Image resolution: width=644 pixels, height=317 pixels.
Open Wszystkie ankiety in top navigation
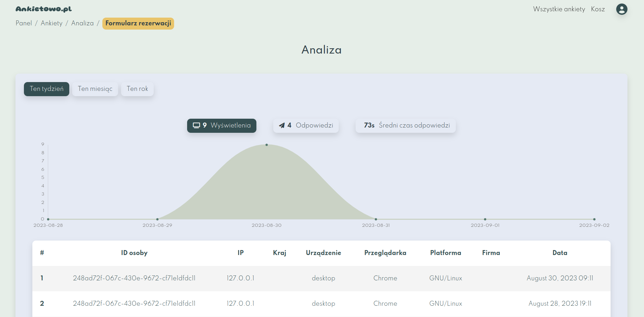pyautogui.click(x=559, y=9)
